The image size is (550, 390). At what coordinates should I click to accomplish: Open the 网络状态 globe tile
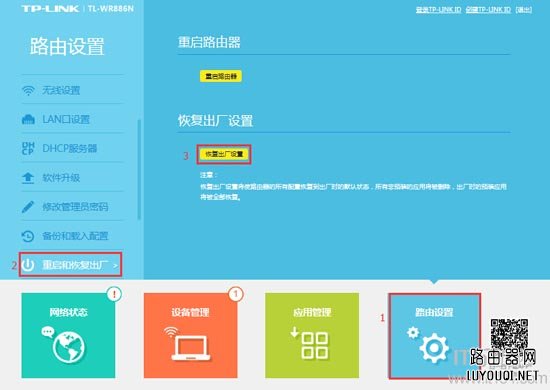pyautogui.click(x=68, y=336)
